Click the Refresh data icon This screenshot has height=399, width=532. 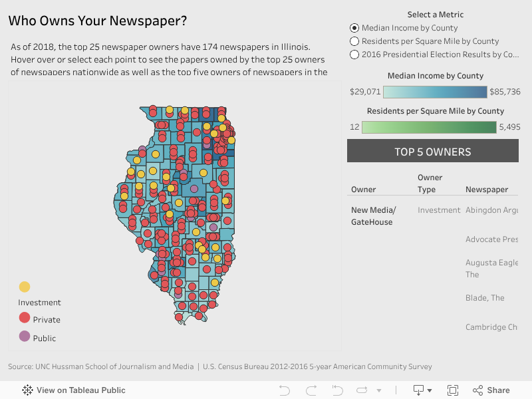362,390
